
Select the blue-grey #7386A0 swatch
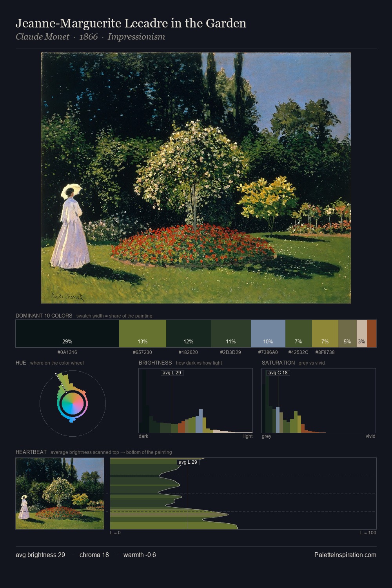pyautogui.click(x=268, y=334)
